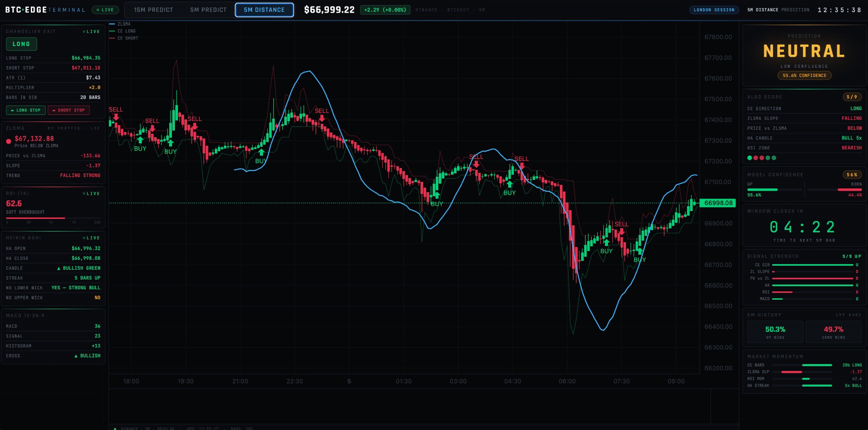Click the current price label 66998.08 on axis
Image resolution: width=868 pixels, height=430 pixels.
click(x=718, y=203)
